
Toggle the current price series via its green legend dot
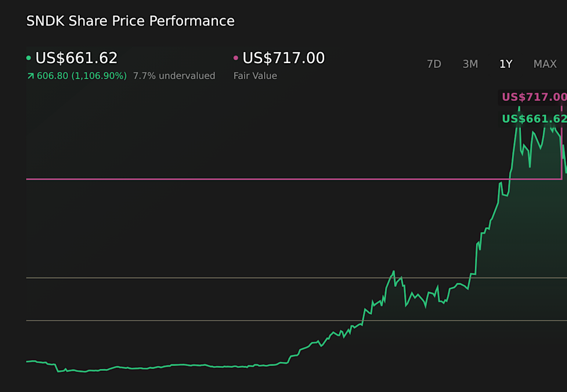(29, 58)
